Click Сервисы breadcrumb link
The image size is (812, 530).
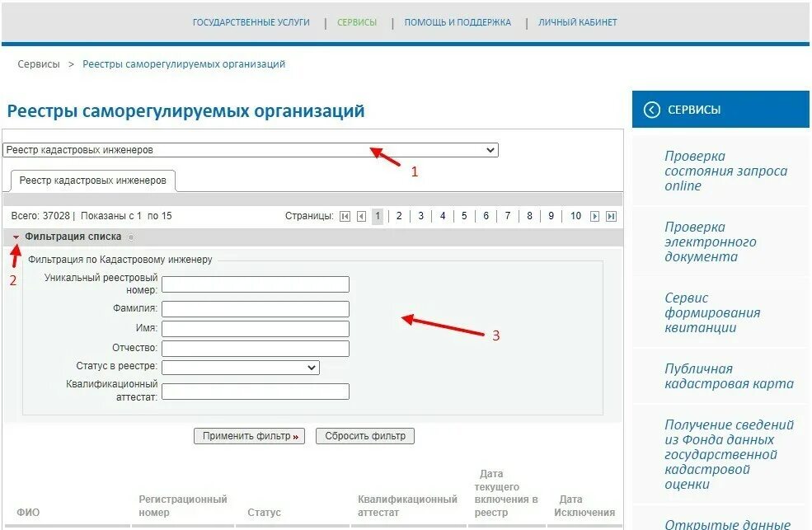click(39, 64)
